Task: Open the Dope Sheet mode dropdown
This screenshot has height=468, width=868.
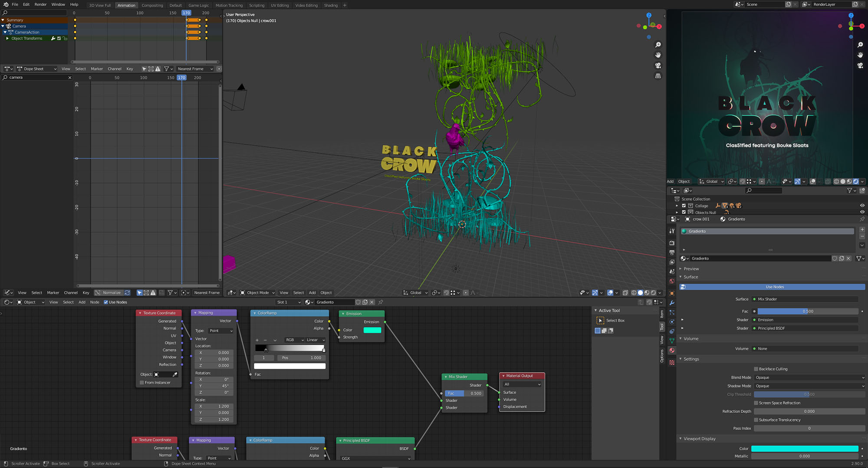Action: click(x=37, y=69)
